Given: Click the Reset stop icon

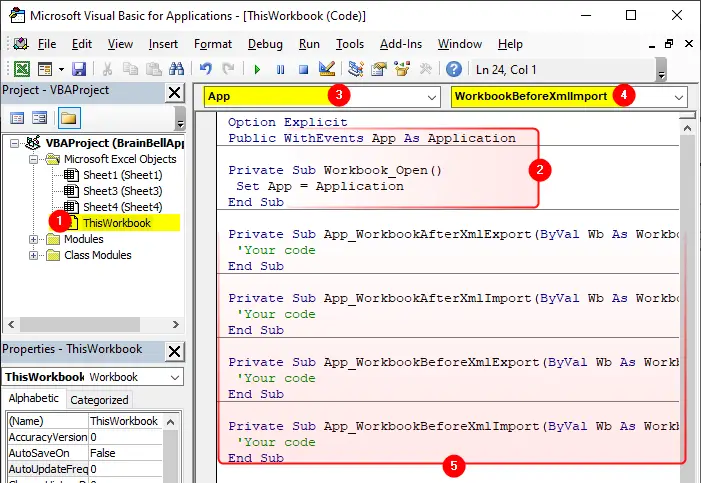Looking at the screenshot, I should 304,69.
